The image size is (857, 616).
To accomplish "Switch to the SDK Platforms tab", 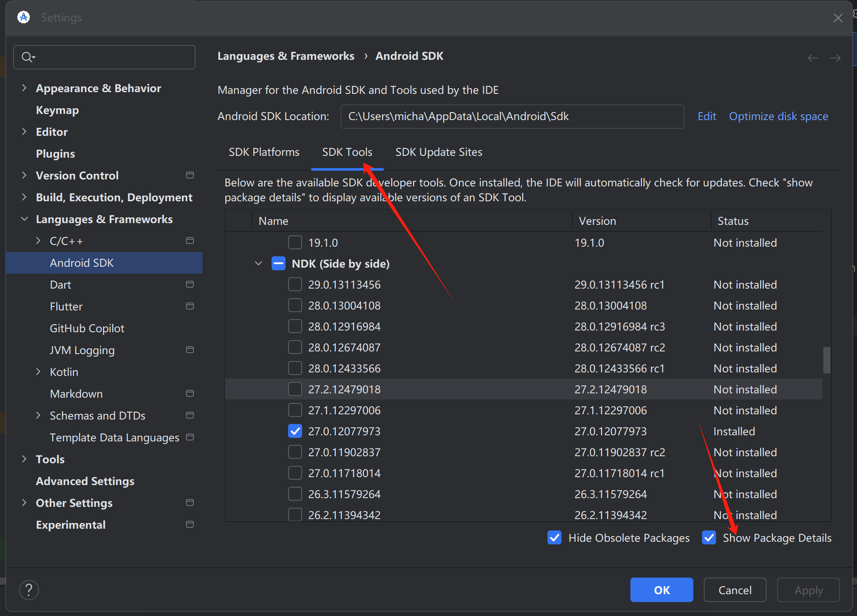I will [x=264, y=152].
